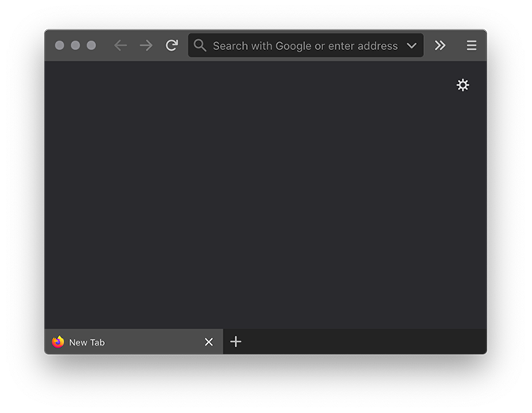Image resolution: width=532 pixels, height=413 pixels.
Task: Open a new tab with the plus button
Action: [236, 342]
